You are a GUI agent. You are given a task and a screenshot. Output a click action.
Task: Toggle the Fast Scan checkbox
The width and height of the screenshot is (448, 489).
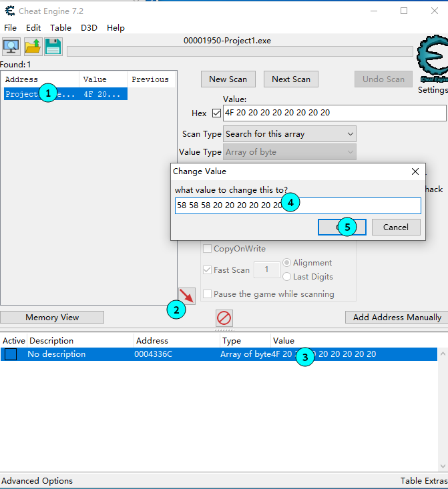[x=207, y=270]
